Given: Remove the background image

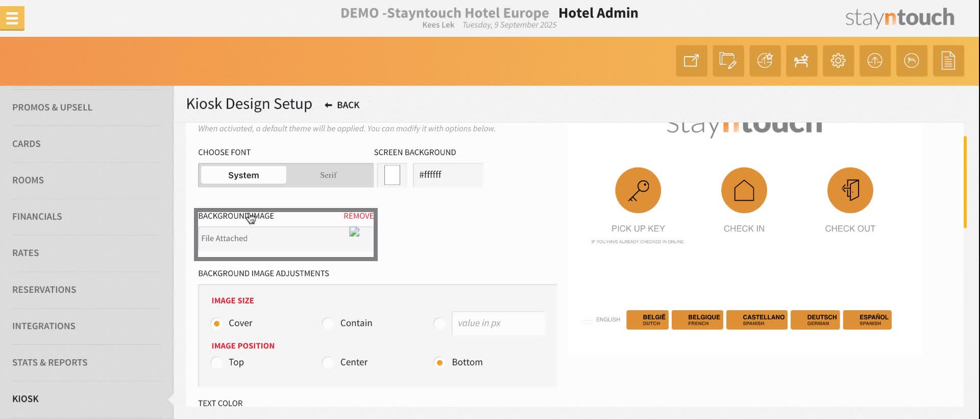Looking at the screenshot, I should click(x=358, y=216).
